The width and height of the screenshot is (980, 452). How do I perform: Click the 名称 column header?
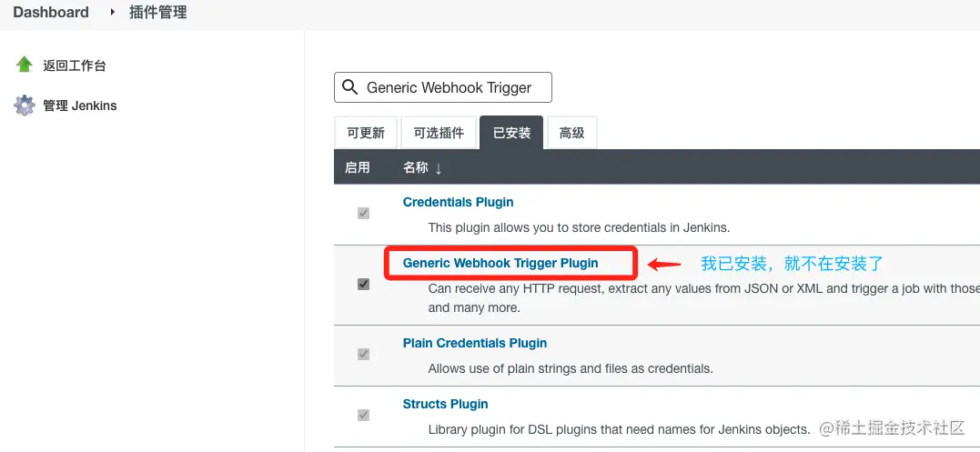[x=416, y=167]
